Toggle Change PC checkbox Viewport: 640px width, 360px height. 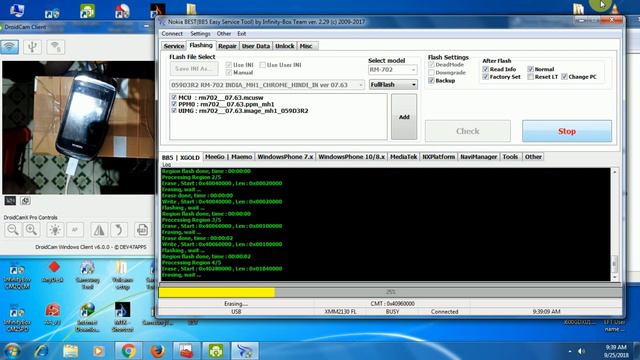564,77
